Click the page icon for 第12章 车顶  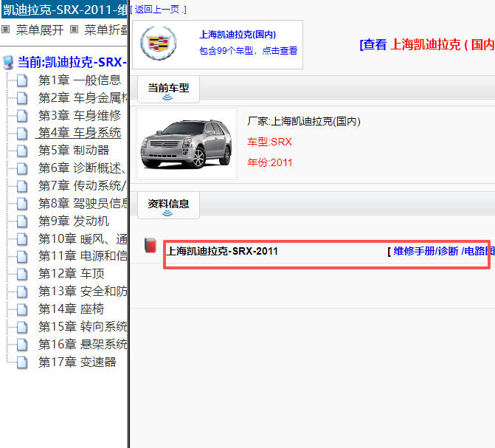(22, 275)
